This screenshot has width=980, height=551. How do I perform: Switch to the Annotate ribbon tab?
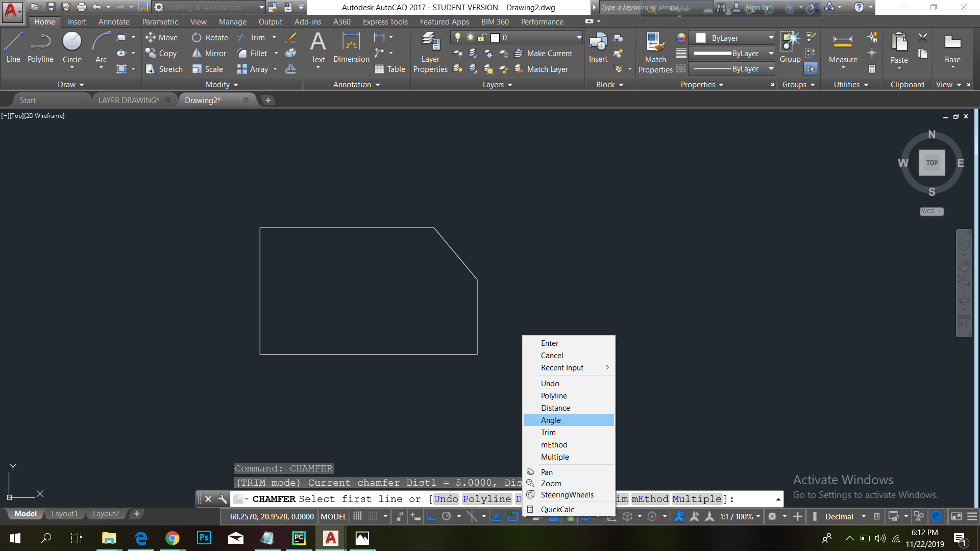(114, 21)
